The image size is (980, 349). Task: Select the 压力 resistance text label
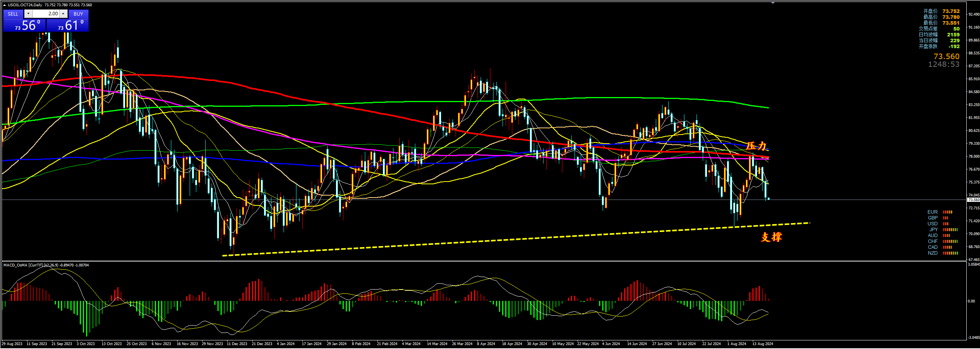tap(756, 146)
